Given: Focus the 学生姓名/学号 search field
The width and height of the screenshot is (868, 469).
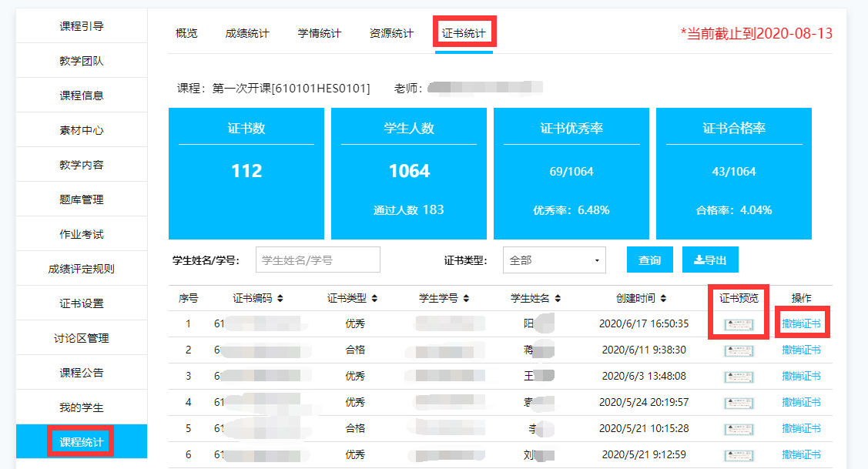Looking at the screenshot, I should click(317, 260).
